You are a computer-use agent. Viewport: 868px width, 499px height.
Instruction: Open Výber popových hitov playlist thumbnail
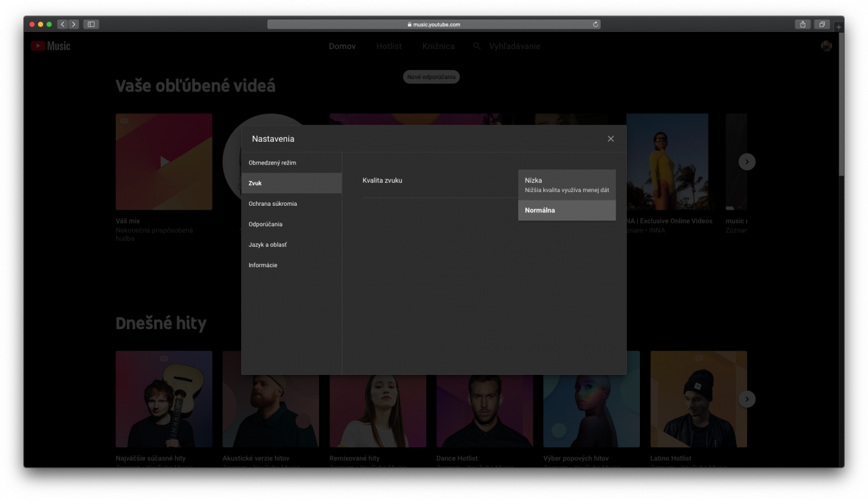coord(592,411)
